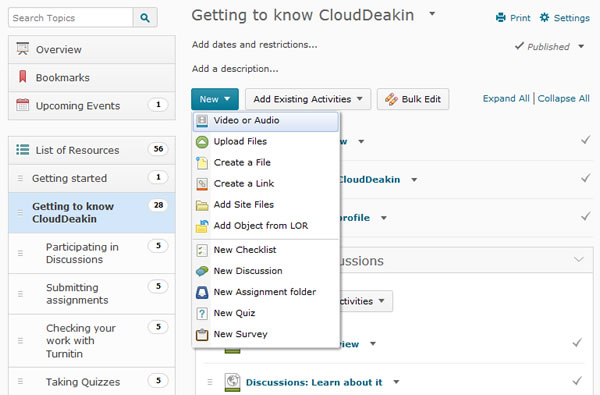Choose Create a File menu entry

[x=266, y=163]
